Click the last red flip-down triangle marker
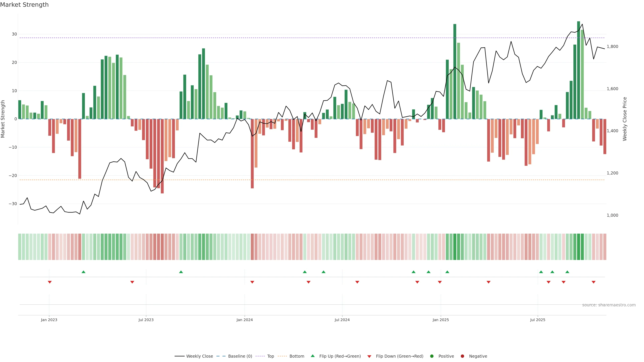This screenshot has height=362, width=644. (594, 282)
